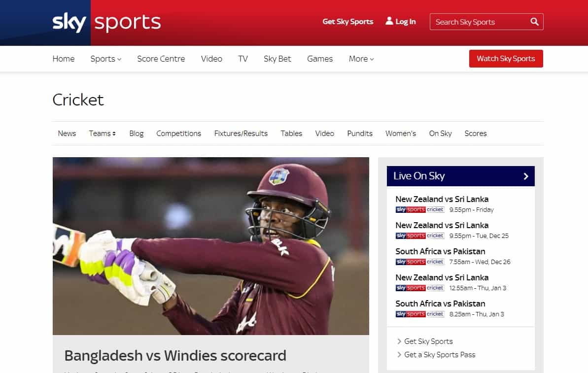Click Watch Sky Sports button
Viewport: 588px width, 373px height.
(x=506, y=59)
